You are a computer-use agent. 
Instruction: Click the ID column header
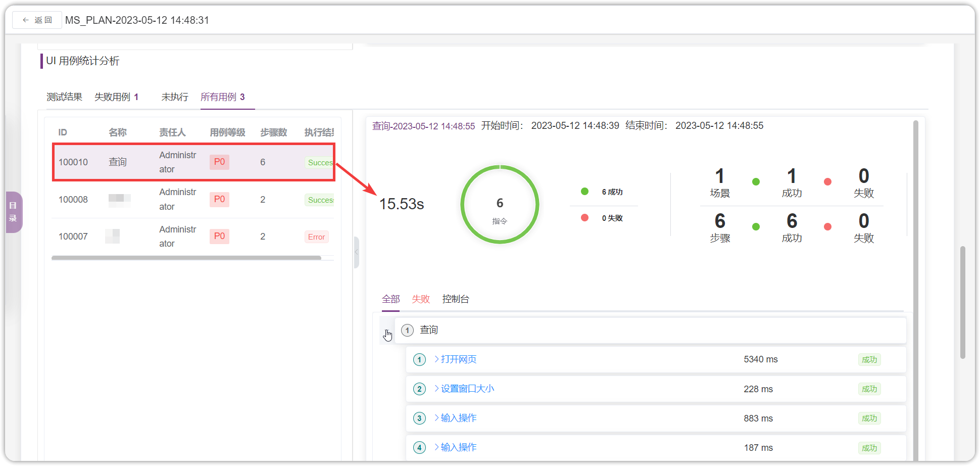click(x=63, y=132)
